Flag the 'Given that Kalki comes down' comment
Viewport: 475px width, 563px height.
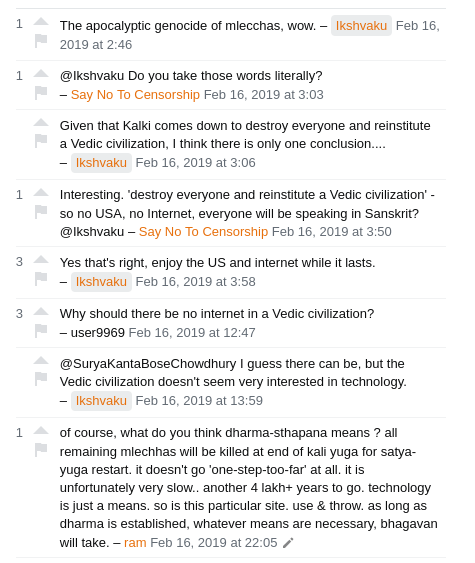point(41,141)
